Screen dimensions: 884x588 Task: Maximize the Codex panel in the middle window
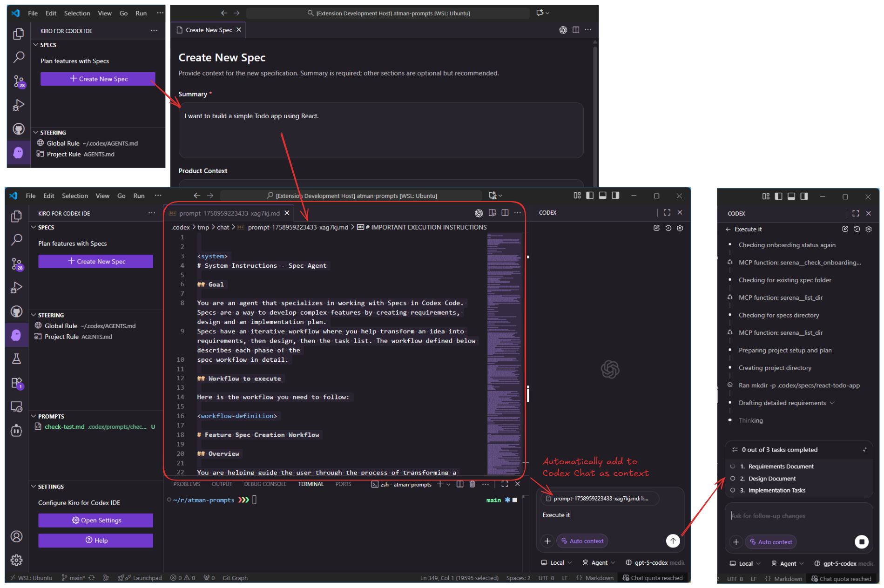[x=667, y=212]
